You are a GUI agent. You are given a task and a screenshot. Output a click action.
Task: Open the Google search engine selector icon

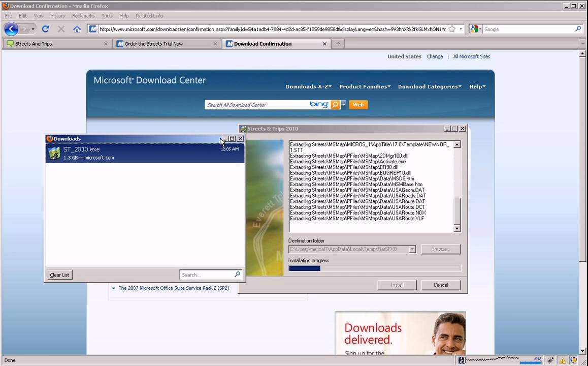(x=475, y=29)
